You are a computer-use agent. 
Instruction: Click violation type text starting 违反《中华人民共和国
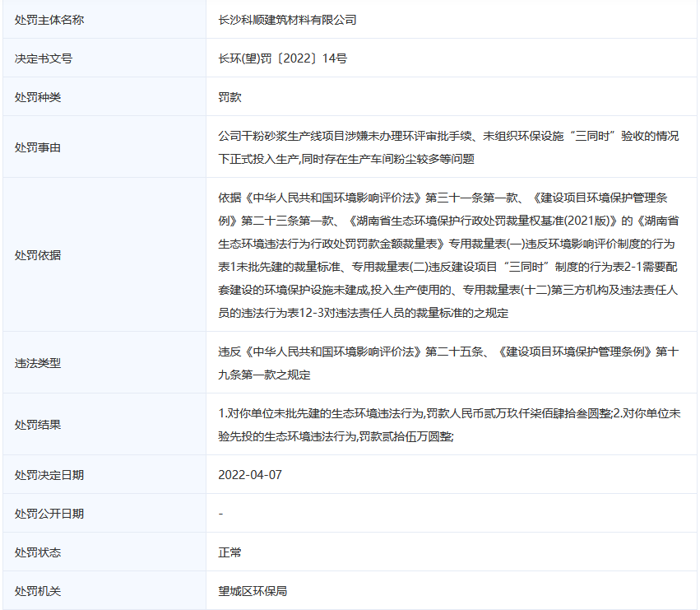(448, 363)
